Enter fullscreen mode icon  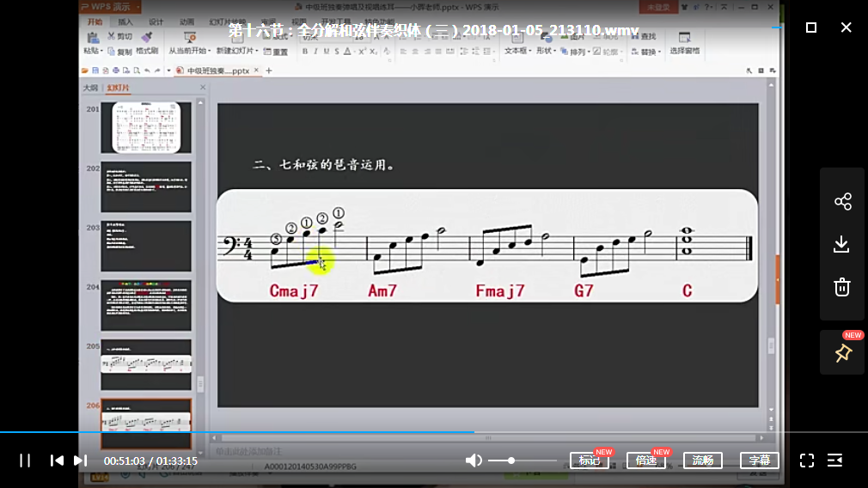point(807,461)
